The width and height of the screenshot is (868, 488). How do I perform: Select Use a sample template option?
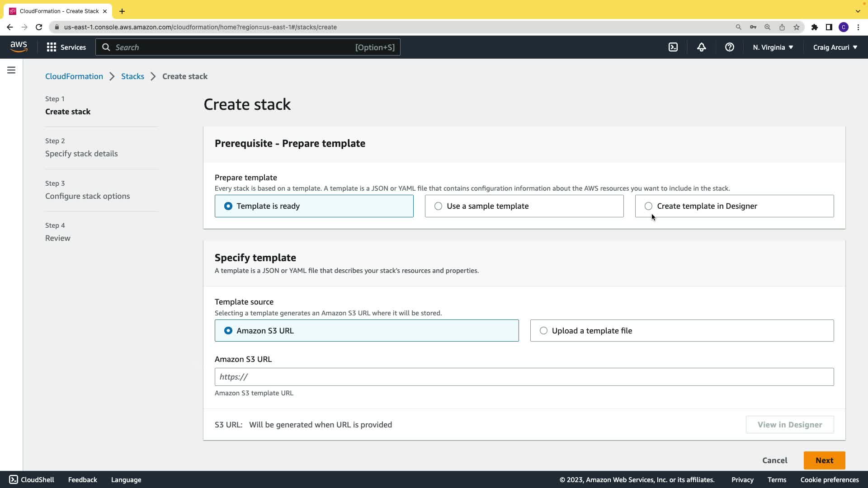click(438, 206)
